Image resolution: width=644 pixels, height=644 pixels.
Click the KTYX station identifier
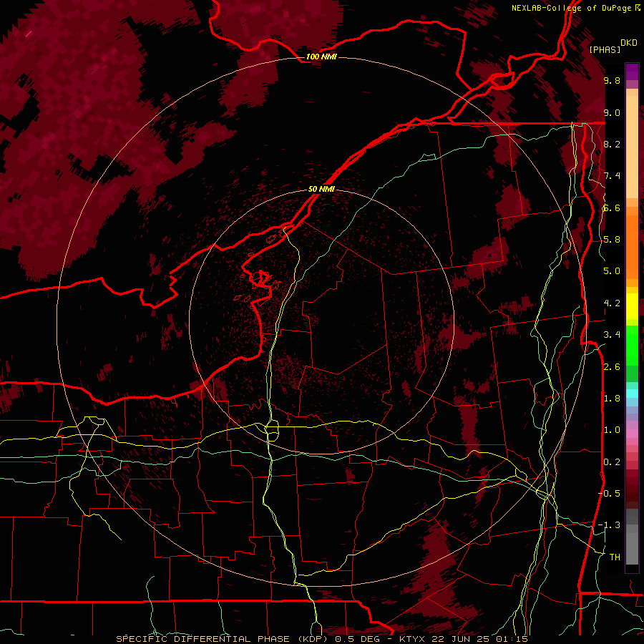coord(412,639)
